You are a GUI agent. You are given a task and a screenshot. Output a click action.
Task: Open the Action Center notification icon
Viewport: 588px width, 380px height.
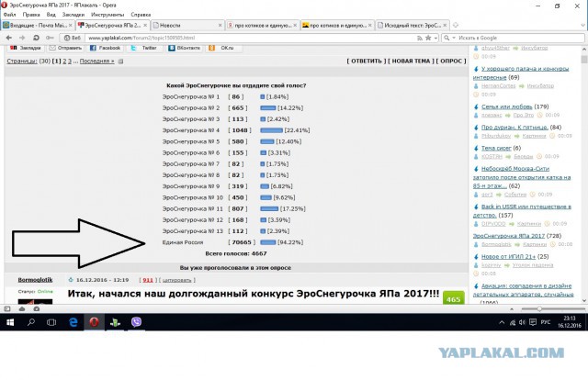coord(533,322)
